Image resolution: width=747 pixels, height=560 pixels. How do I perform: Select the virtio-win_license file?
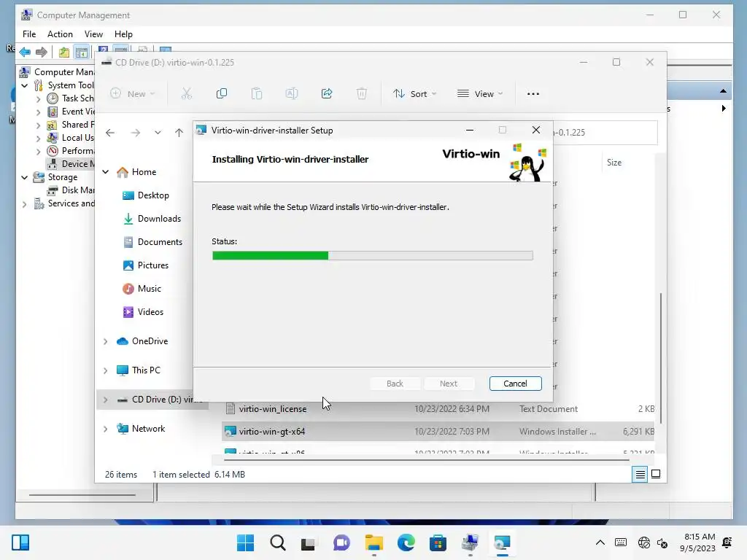pos(438,408)
